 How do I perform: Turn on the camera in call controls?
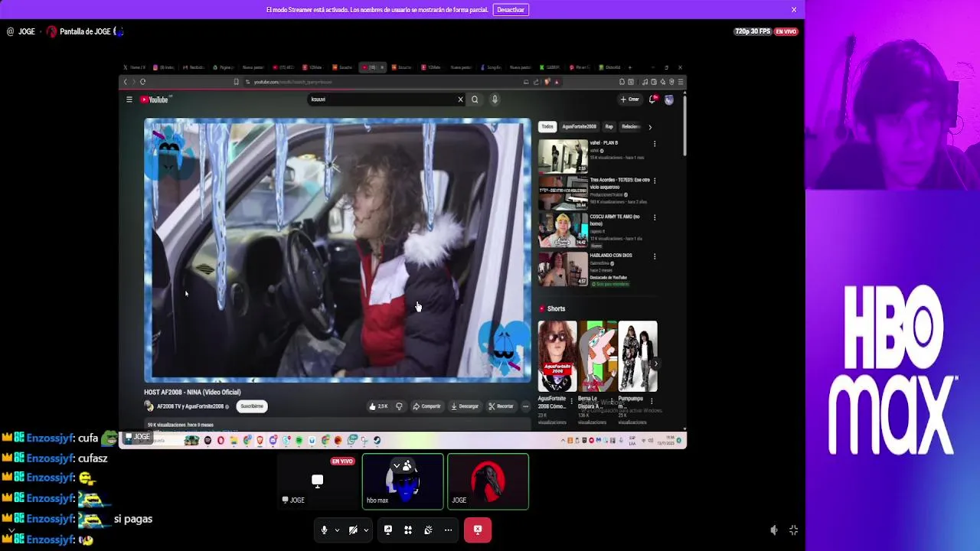[x=353, y=530]
